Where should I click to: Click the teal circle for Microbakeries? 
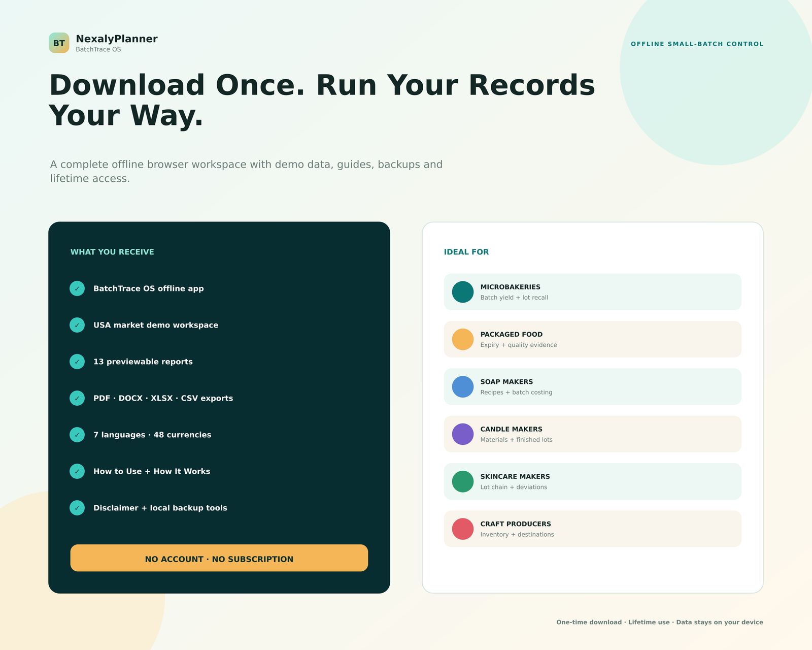(463, 292)
